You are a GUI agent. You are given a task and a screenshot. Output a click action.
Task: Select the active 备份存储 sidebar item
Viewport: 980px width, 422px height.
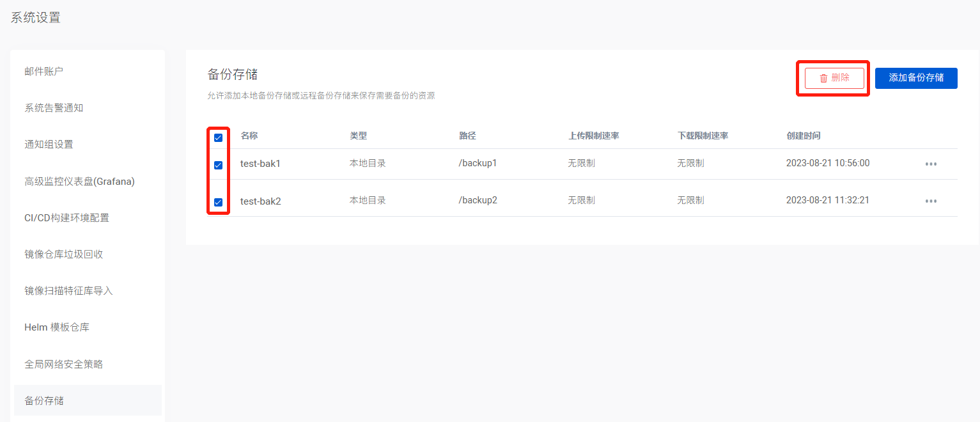(x=44, y=401)
